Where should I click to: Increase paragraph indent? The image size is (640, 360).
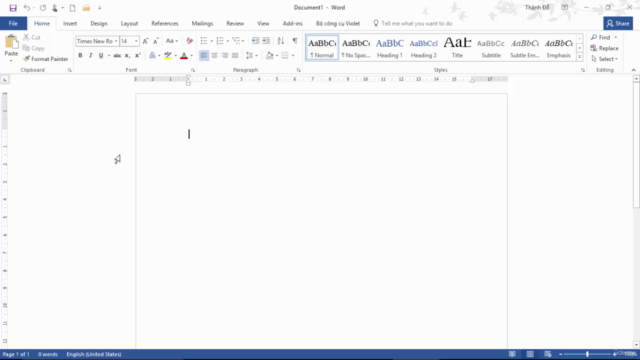click(266, 41)
